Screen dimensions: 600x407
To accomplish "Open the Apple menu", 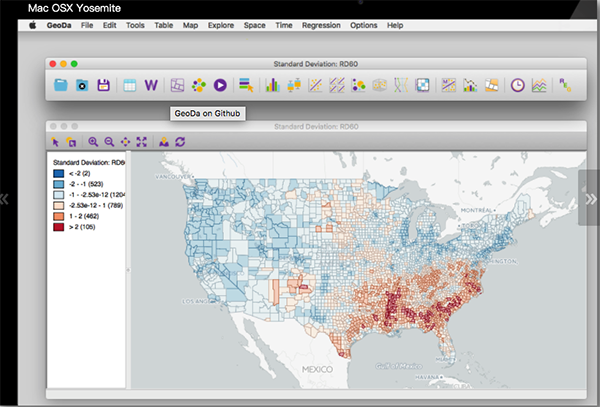I will [x=32, y=24].
